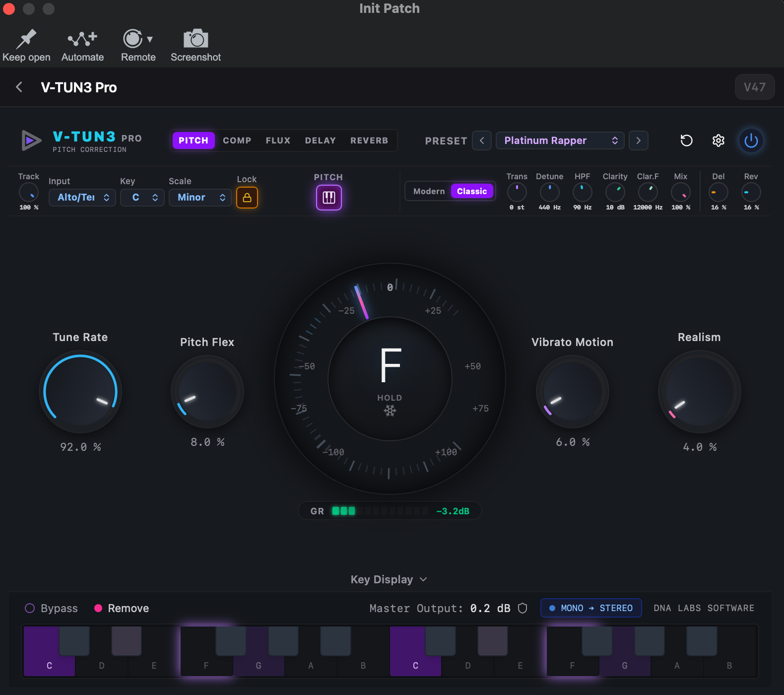The image size is (784, 695).
Task: Click the Master Output 0.2 dB value
Action: tap(490, 608)
